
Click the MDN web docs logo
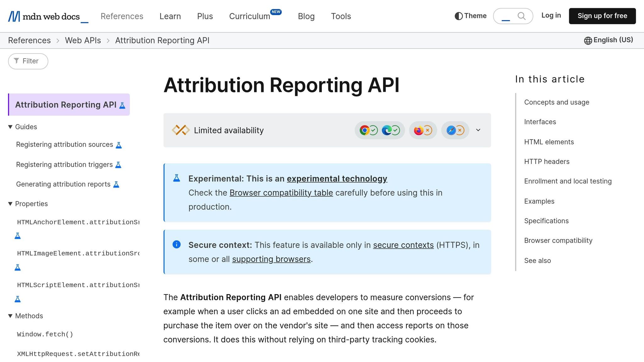coord(47,16)
